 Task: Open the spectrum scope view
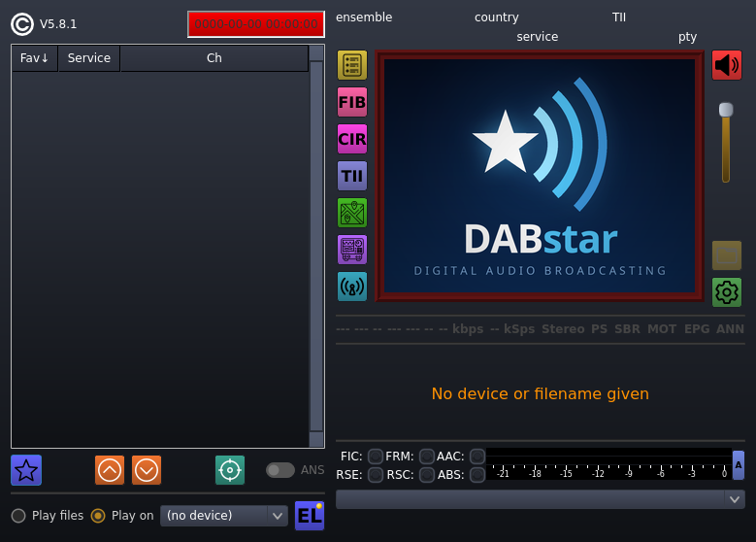pos(352,250)
